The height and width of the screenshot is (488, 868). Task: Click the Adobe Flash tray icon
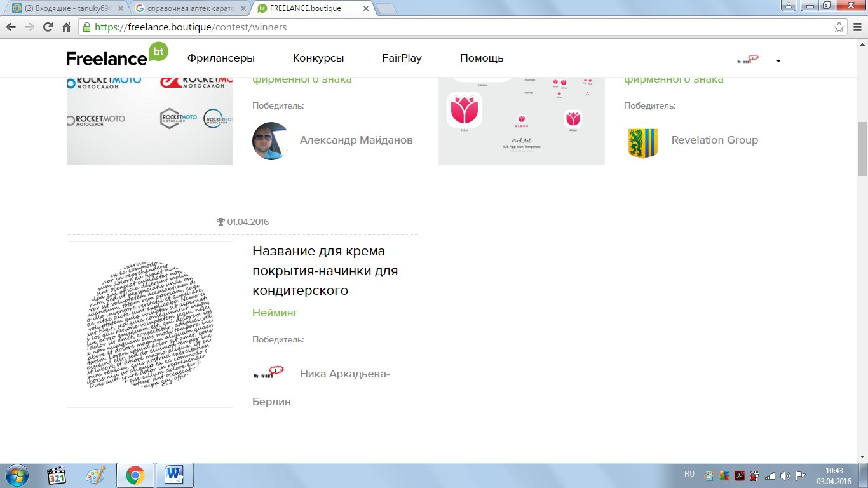point(740,475)
